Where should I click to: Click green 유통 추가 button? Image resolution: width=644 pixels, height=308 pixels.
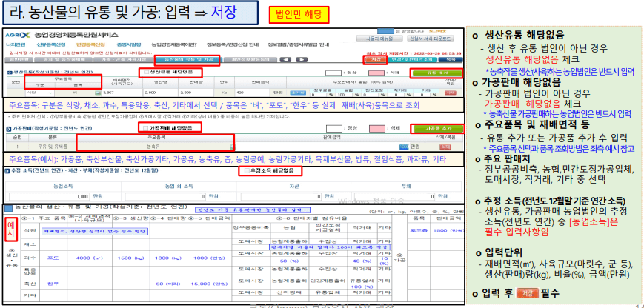[x=437, y=73]
